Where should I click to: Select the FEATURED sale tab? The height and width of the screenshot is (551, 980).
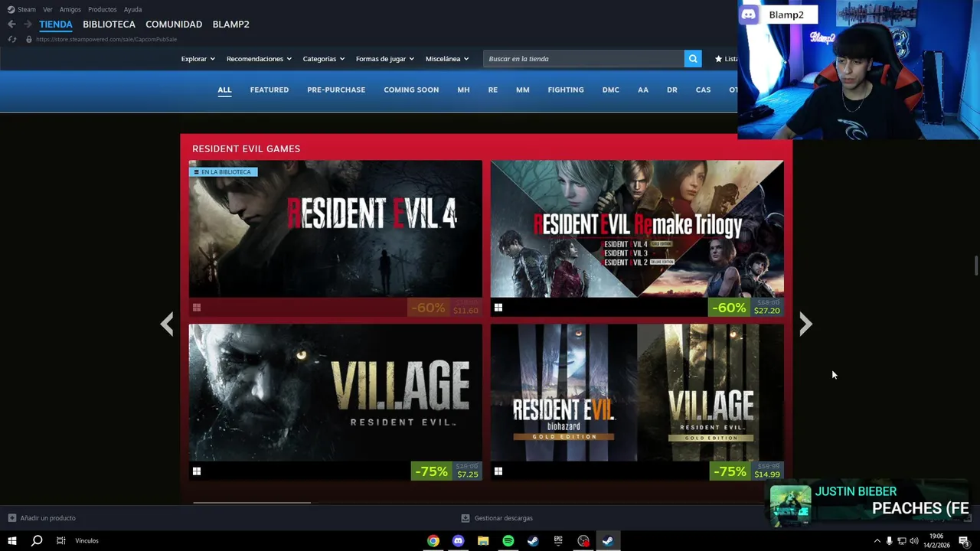click(269, 90)
